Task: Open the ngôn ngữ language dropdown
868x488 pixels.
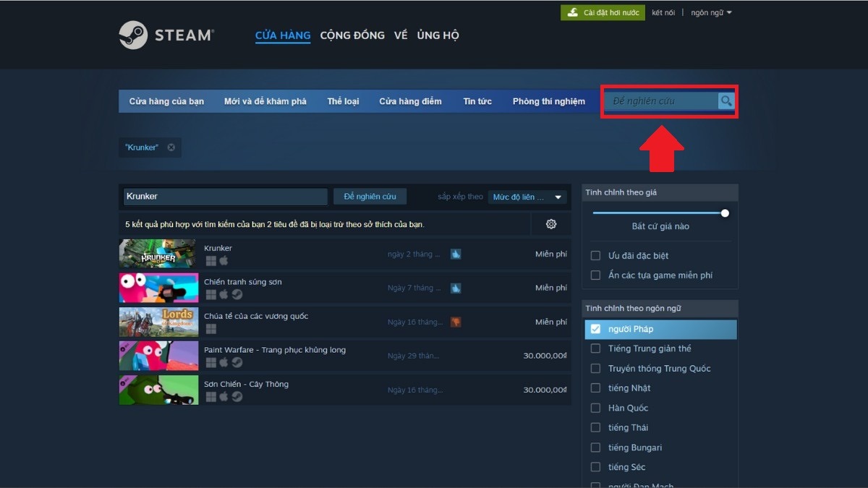Action: [711, 13]
